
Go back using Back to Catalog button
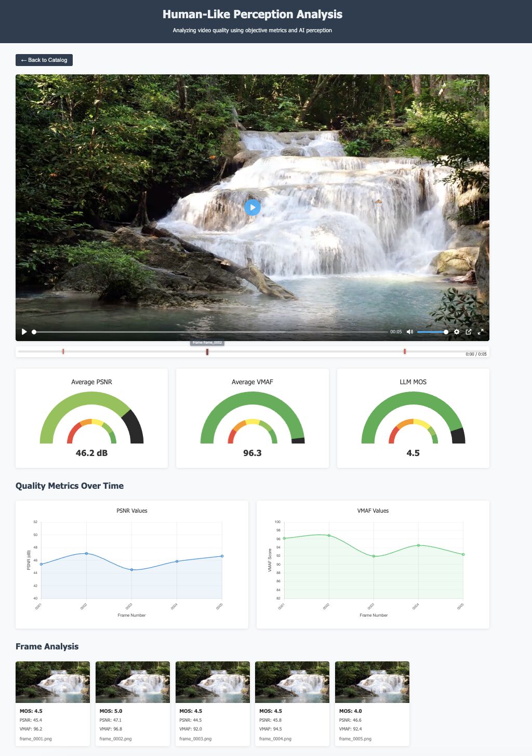pyautogui.click(x=44, y=60)
